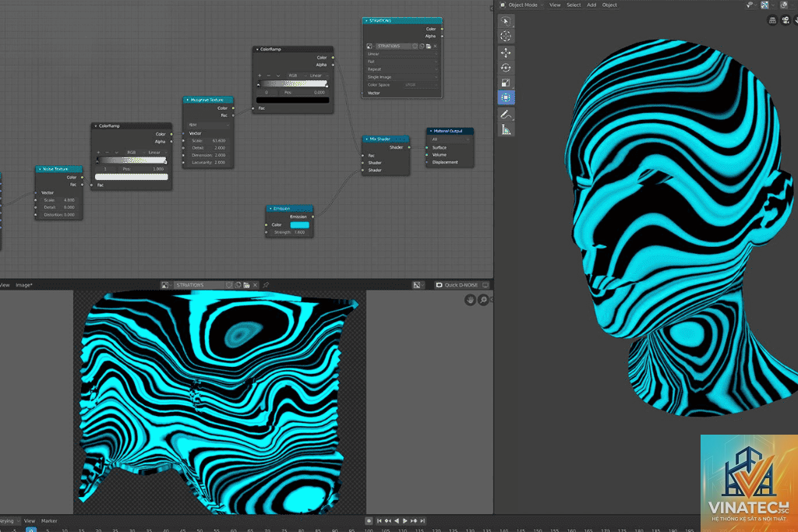
Task: Play animation forward in timeline
Action: tap(405, 521)
